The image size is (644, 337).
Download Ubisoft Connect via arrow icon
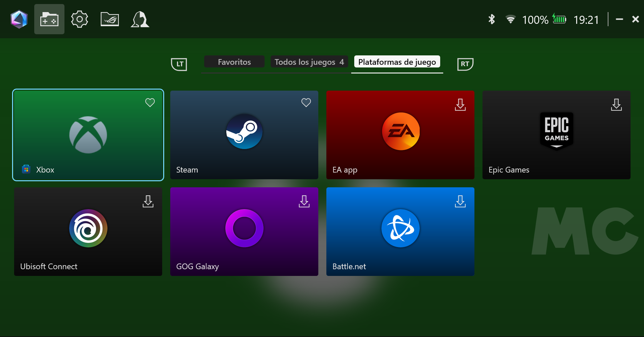pos(148,201)
